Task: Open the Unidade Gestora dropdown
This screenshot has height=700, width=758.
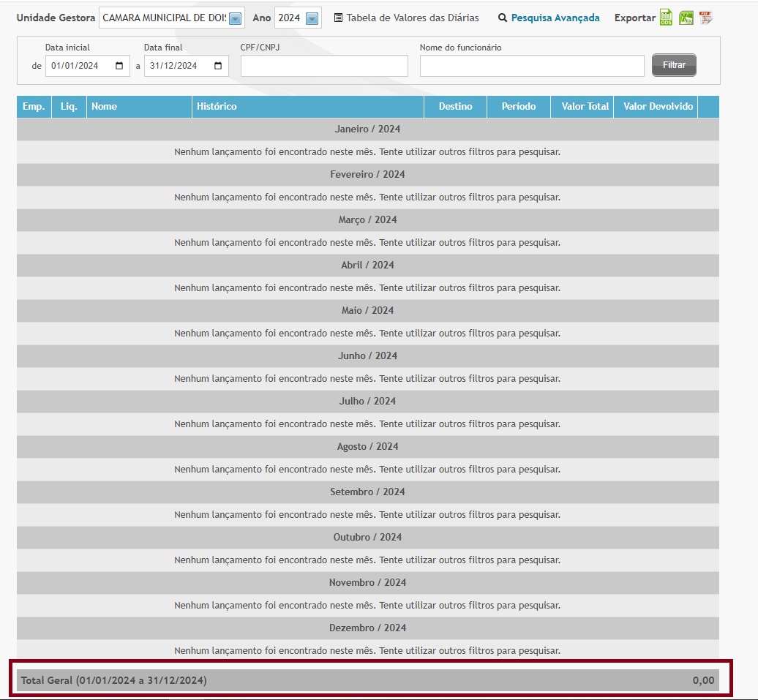Action: pyautogui.click(x=236, y=18)
